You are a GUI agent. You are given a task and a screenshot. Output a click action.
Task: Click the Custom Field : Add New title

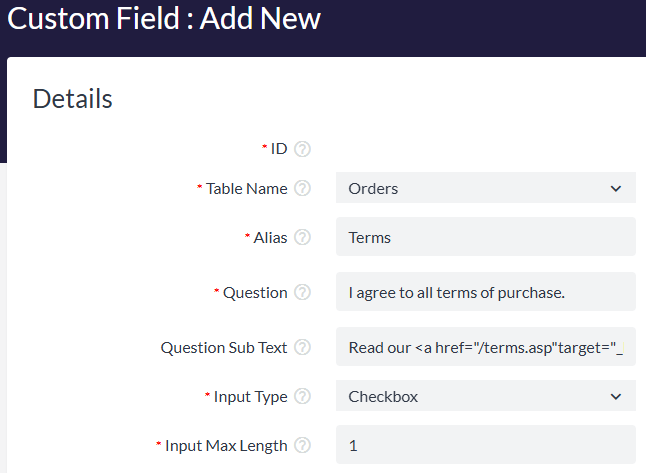[x=164, y=20]
